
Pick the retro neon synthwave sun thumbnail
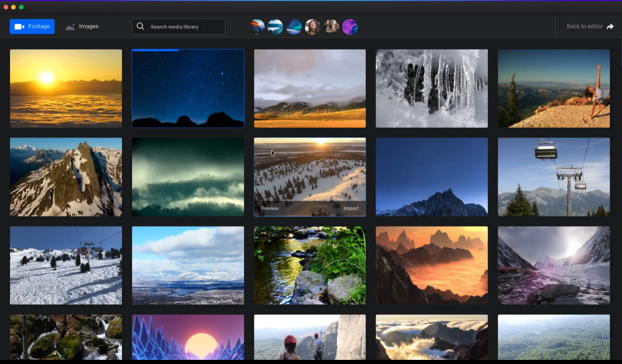pos(188,337)
